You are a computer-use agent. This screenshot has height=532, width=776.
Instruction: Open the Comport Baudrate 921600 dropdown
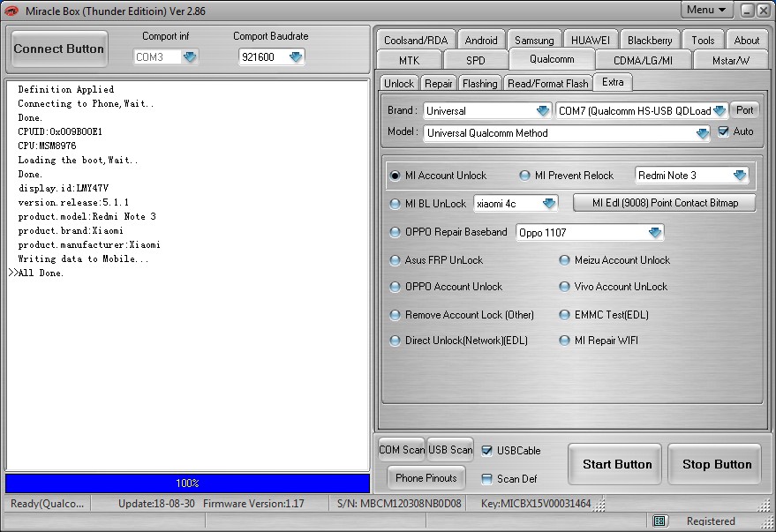point(296,56)
